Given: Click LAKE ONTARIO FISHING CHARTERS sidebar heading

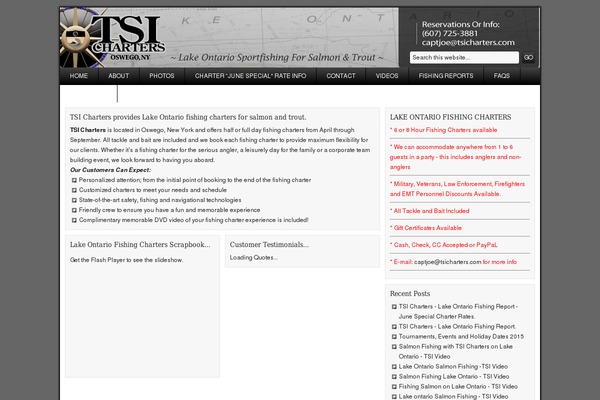Looking at the screenshot, I should [x=450, y=117].
